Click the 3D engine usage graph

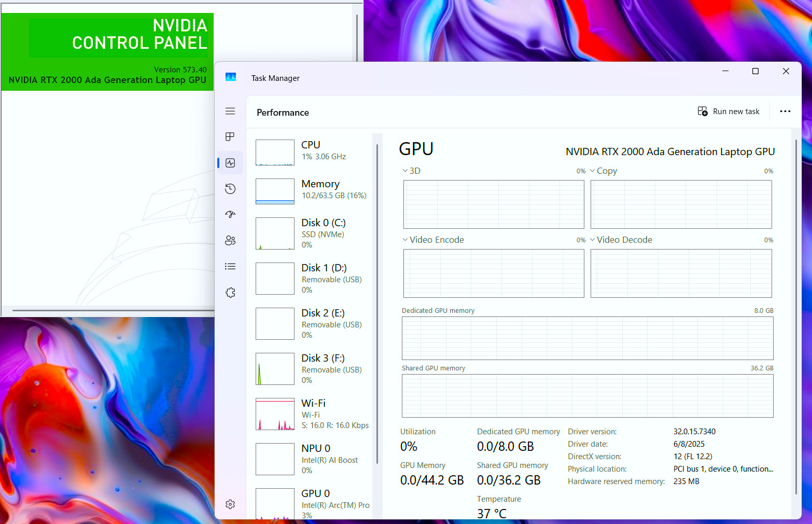494,204
